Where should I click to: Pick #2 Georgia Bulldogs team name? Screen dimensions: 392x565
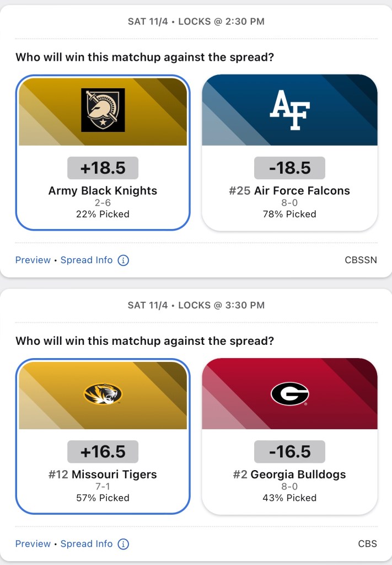(289, 475)
